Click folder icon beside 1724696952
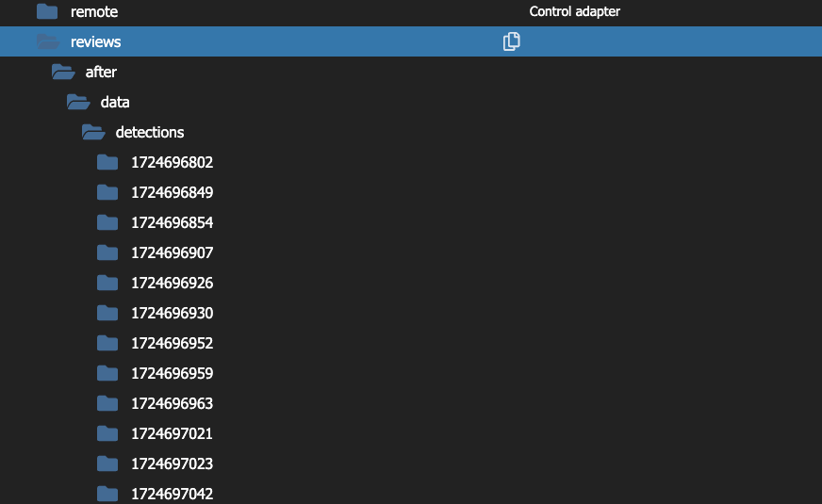 coord(107,343)
